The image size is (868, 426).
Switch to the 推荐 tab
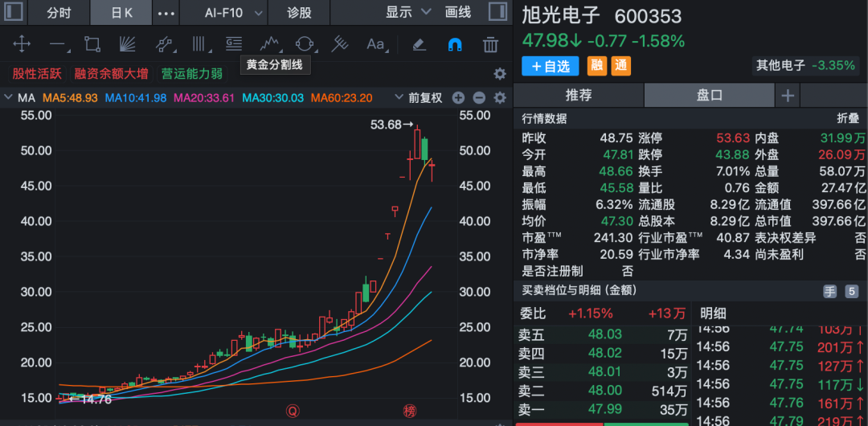[x=579, y=96]
